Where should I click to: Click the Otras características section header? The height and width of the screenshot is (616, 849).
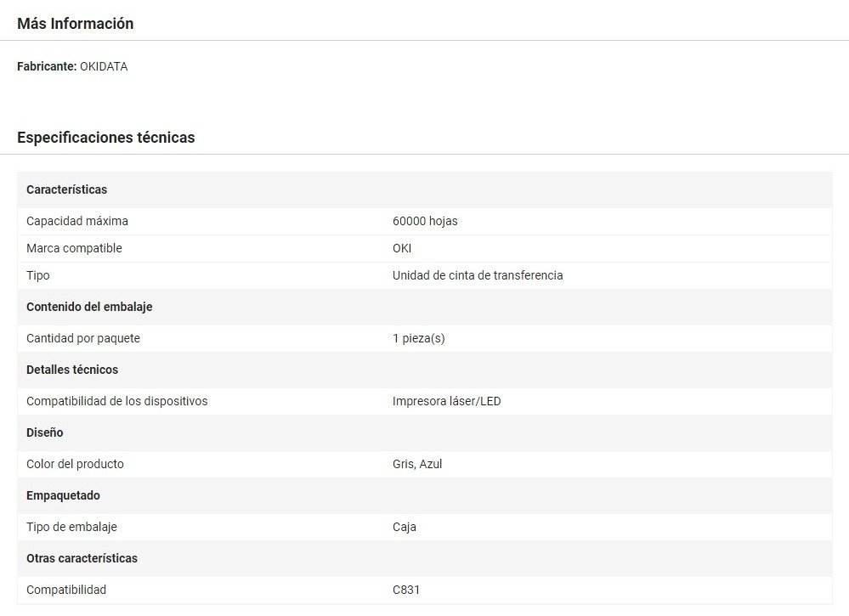82,558
